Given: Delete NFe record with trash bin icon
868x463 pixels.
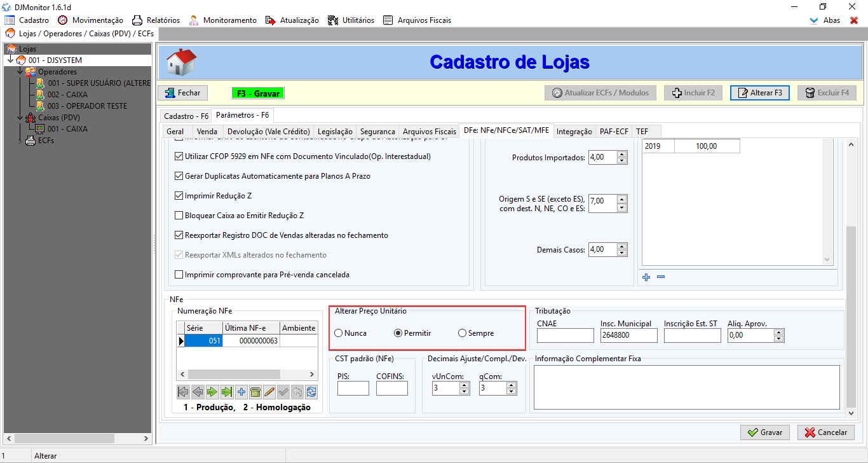Looking at the screenshot, I should pos(255,392).
